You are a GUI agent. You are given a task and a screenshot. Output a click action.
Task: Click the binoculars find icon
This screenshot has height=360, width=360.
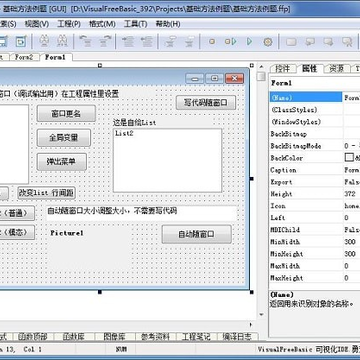44,42
